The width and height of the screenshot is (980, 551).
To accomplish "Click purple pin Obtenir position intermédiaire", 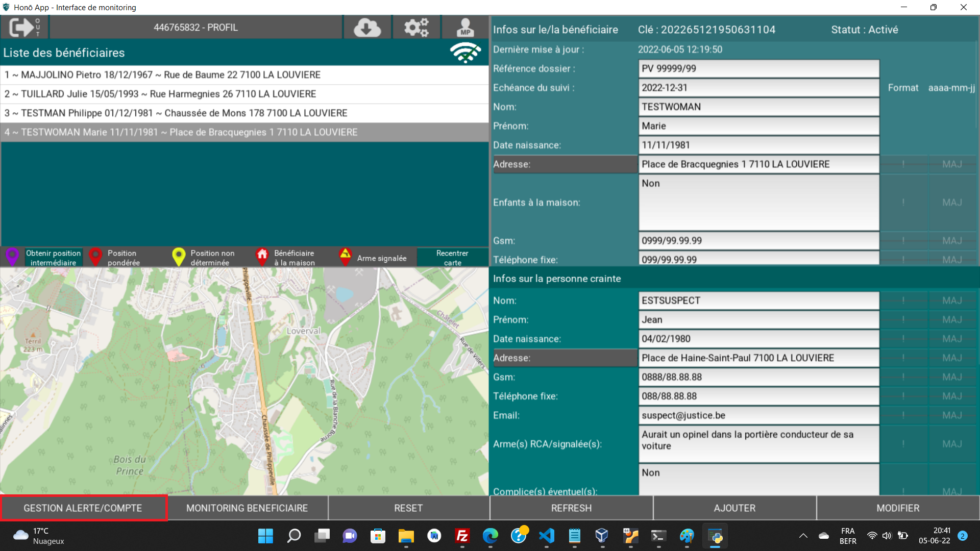I will click(x=12, y=257).
